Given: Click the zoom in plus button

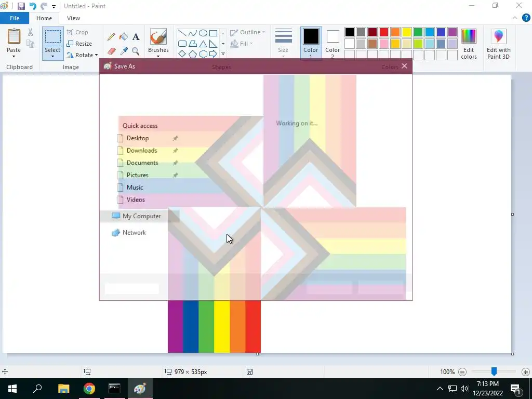Looking at the screenshot, I should click(526, 372).
